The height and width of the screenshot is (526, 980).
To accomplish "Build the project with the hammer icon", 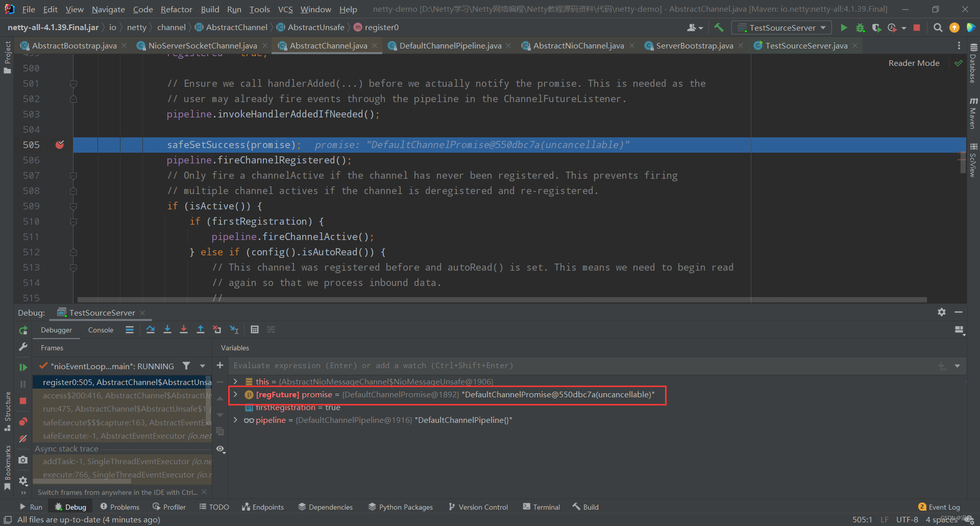I will click(x=719, y=28).
